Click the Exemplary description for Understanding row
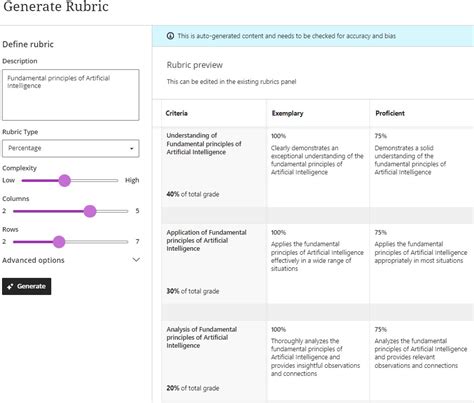This screenshot has height=403, width=474. (317, 160)
